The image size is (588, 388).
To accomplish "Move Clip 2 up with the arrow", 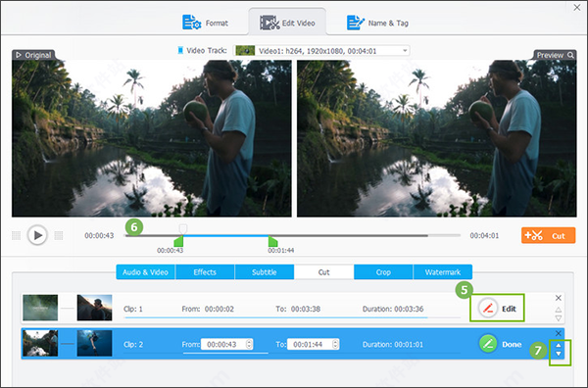I will click(559, 345).
